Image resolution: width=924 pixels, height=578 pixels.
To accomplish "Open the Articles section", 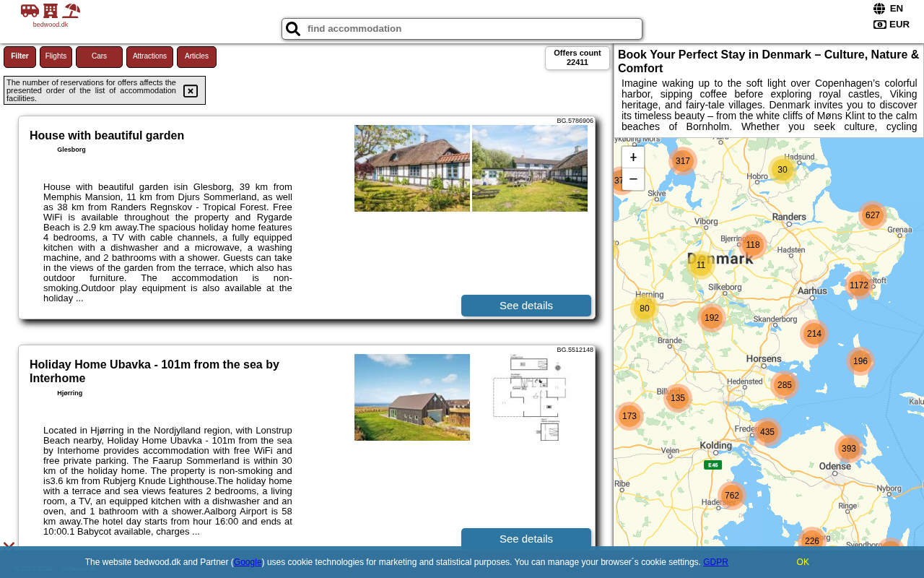I will [x=196, y=56].
